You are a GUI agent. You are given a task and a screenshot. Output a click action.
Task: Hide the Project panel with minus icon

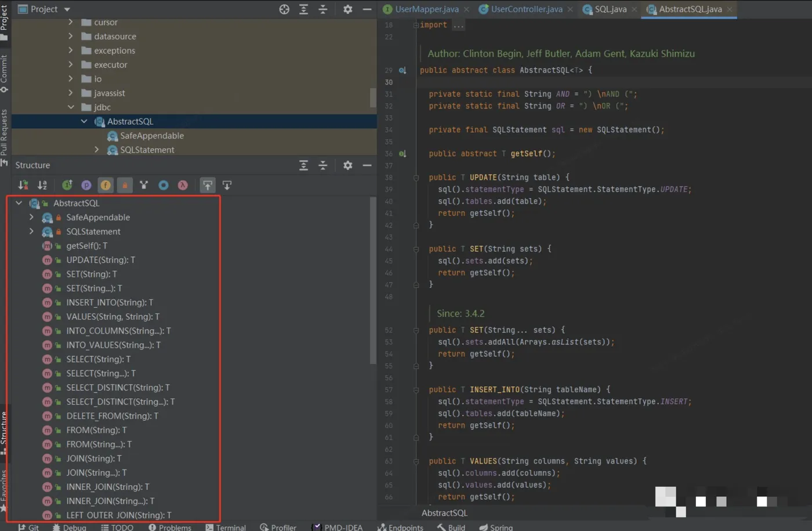point(367,9)
